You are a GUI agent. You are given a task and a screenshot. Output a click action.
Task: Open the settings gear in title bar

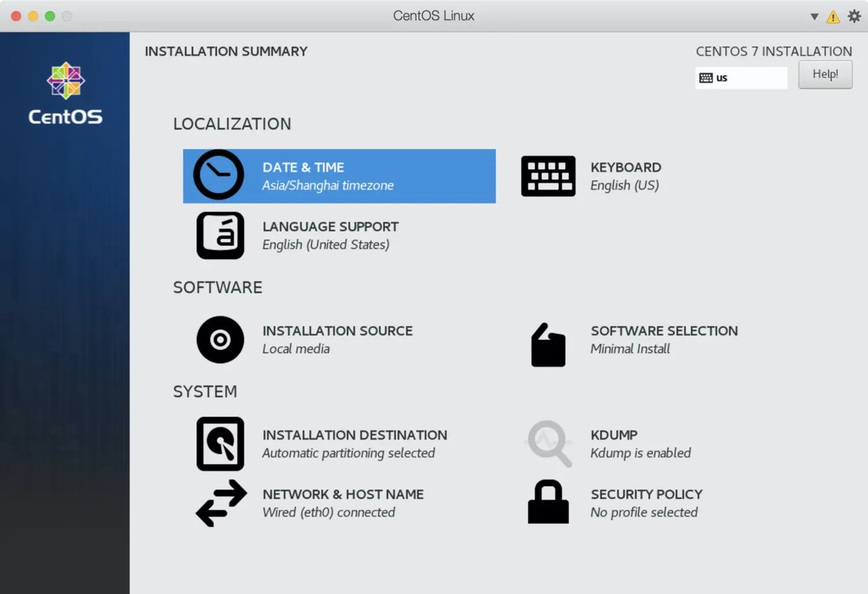coord(854,16)
